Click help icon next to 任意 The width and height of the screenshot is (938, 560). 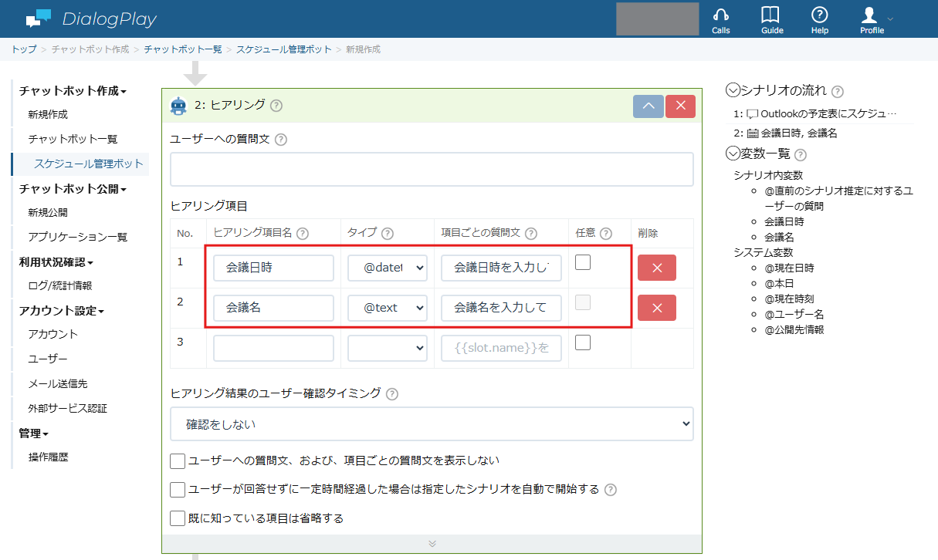[606, 234]
